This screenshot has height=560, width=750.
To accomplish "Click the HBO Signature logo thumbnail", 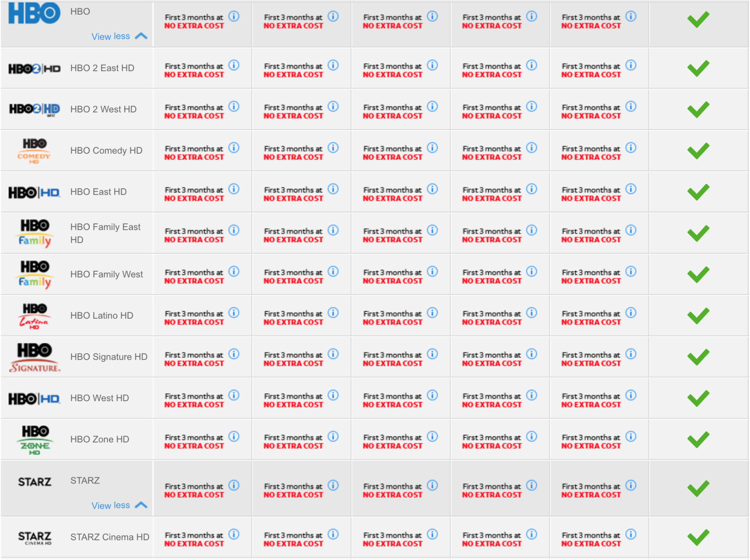I will [34, 357].
